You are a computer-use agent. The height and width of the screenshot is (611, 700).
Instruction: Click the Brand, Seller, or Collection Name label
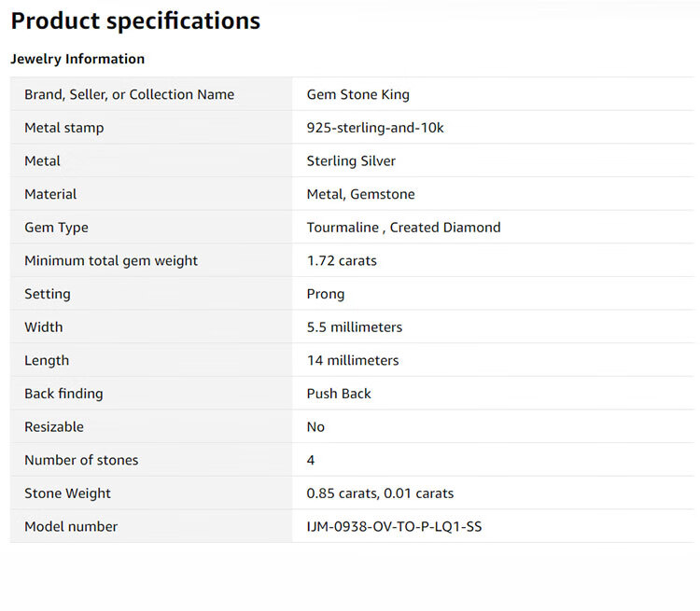click(x=129, y=94)
